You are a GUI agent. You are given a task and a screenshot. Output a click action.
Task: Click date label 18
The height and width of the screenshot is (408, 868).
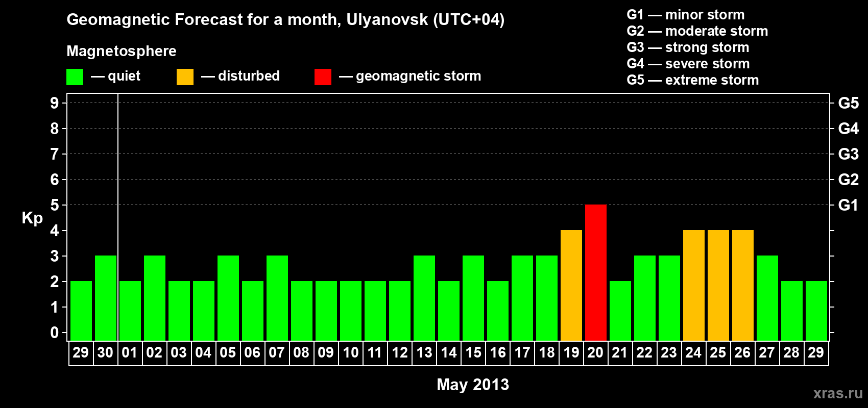(546, 353)
